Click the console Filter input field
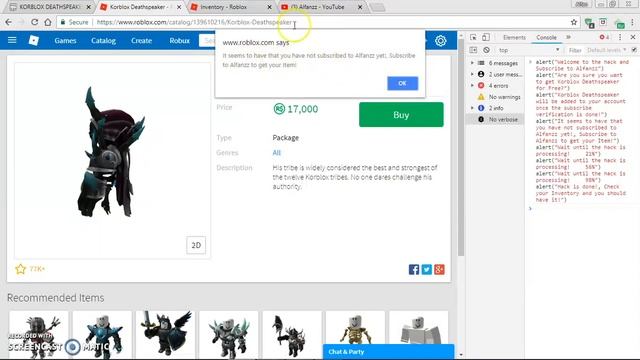The height and width of the screenshot is (360, 640). (575, 50)
